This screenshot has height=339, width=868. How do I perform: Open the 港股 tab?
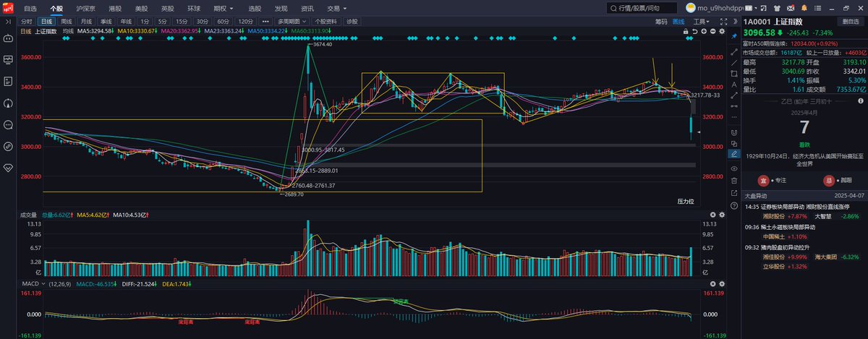115,7
